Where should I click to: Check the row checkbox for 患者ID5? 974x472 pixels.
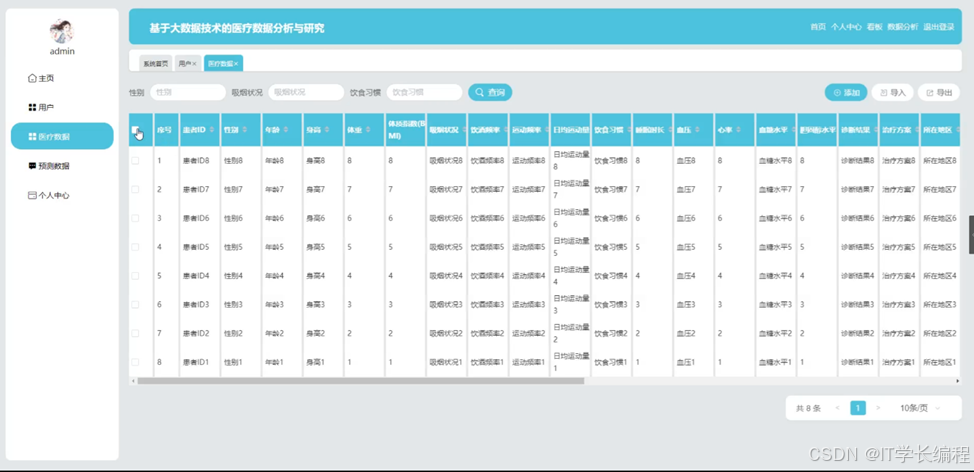pos(135,247)
